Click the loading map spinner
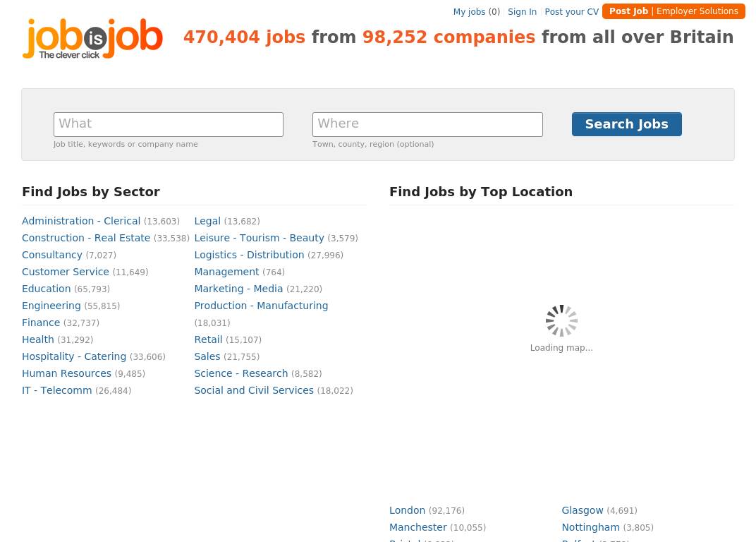Viewport: 756px width, 542px height. tap(561, 321)
